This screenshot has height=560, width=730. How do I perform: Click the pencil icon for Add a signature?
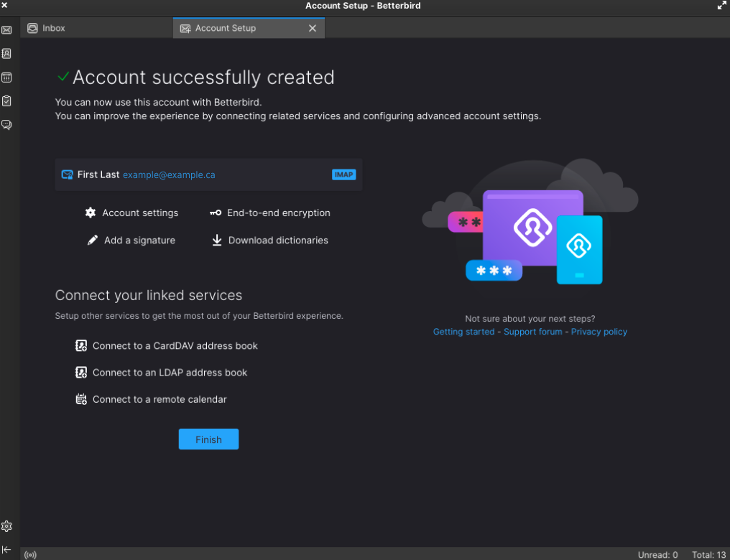[x=92, y=240]
